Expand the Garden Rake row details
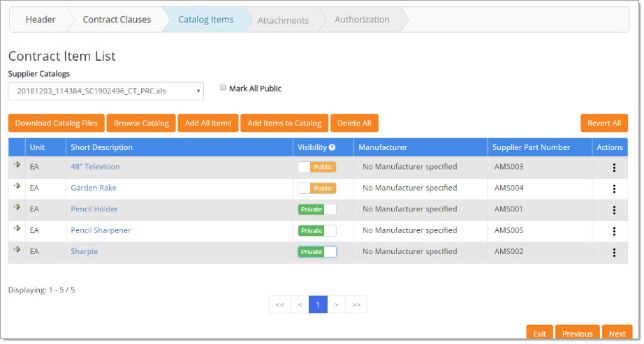The height and width of the screenshot is (344, 644). coord(17,186)
